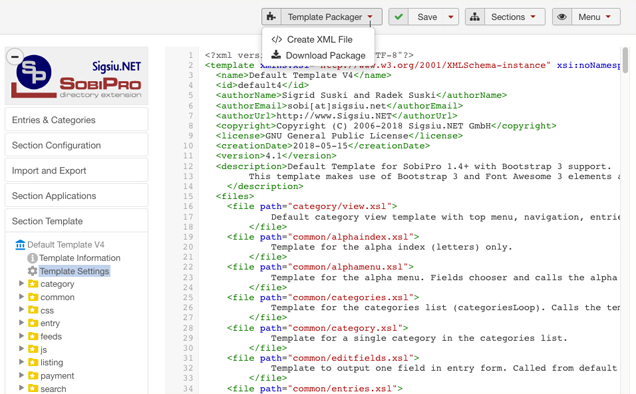Expand the css folder tree arrow

[21, 310]
